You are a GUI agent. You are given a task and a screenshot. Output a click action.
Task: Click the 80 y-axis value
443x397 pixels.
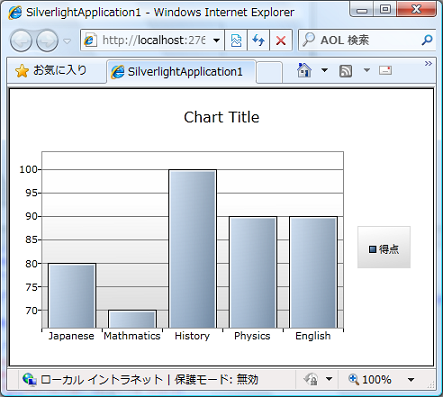[x=32, y=264]
